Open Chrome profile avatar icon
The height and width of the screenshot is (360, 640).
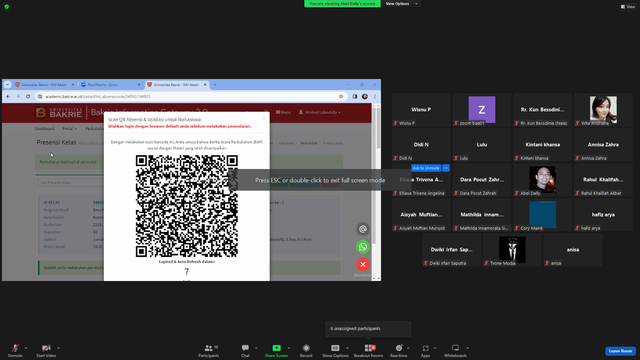(x=365, y=96)
